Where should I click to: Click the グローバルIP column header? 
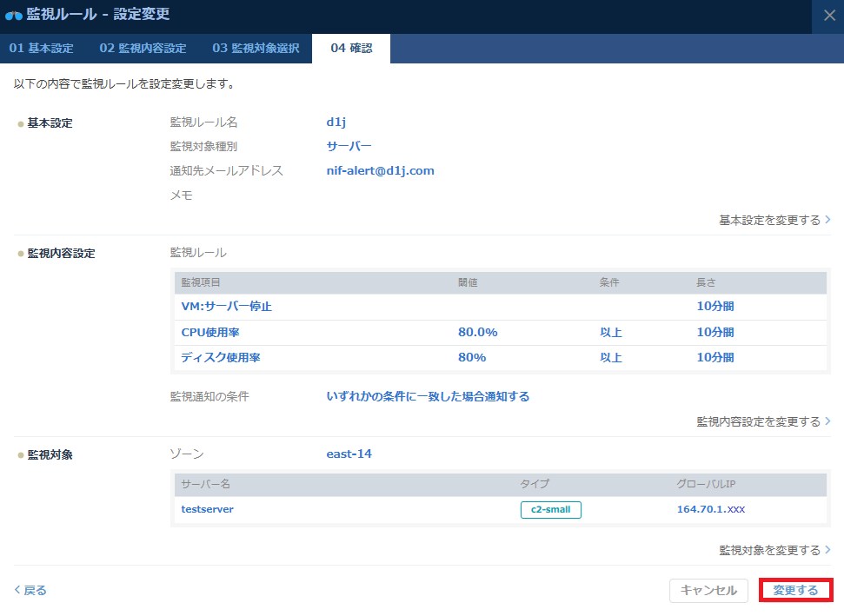coord(706,484)
